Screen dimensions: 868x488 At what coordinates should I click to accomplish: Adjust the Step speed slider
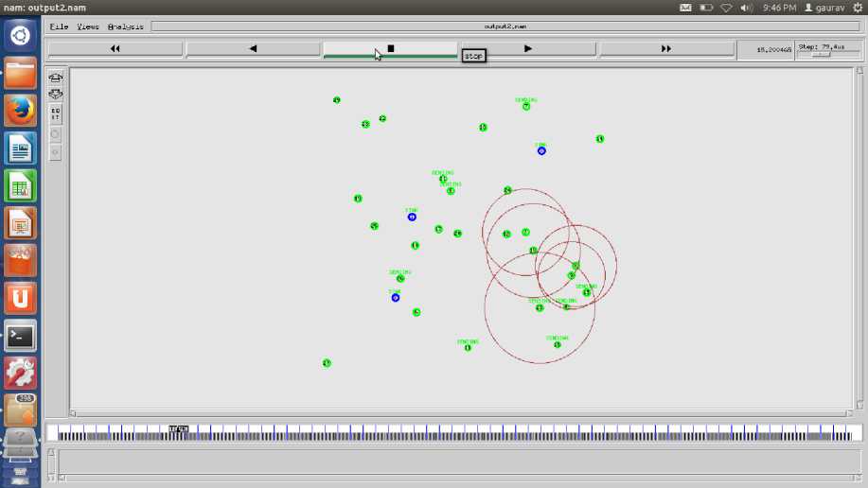click(821, 54)
